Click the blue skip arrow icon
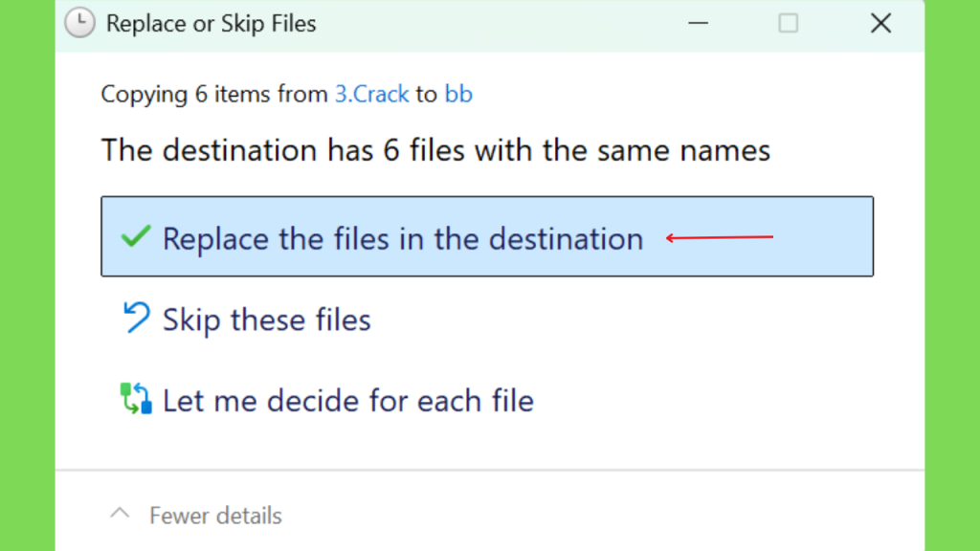 tap(136, 318)
